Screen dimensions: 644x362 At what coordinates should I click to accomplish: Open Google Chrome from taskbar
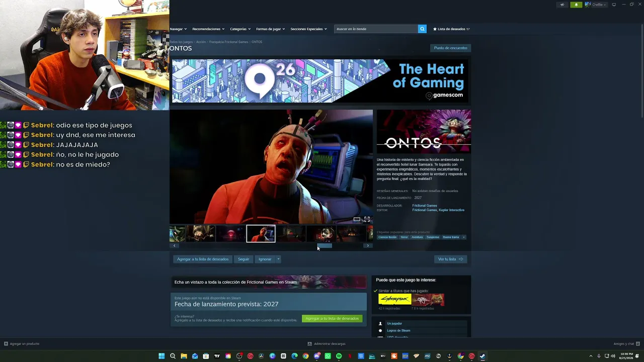pyautogui.click(x=305, y=356)
